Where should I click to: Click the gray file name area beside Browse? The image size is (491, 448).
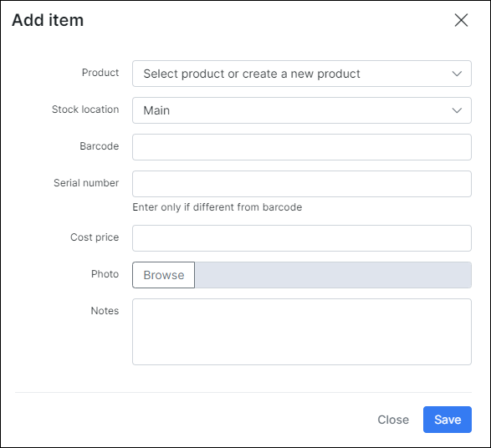point(333,275)
